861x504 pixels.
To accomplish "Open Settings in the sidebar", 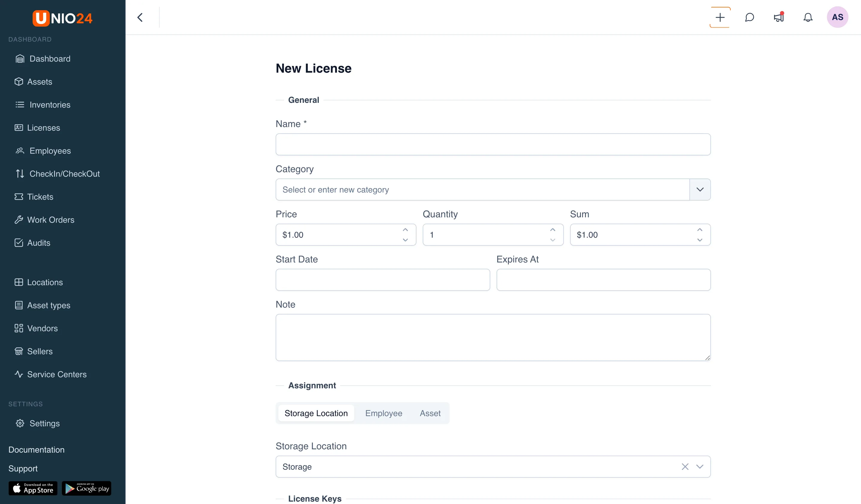I will (45, 423).
